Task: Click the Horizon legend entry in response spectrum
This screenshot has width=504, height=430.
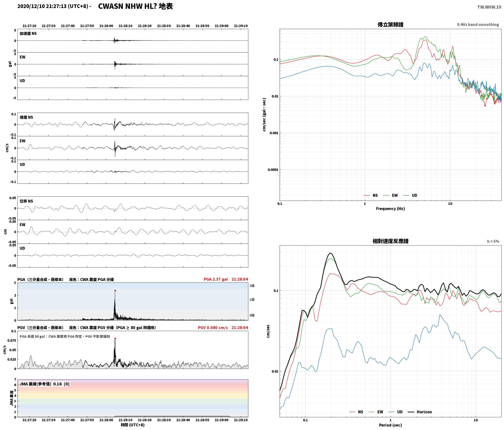Action: point(420,412)
